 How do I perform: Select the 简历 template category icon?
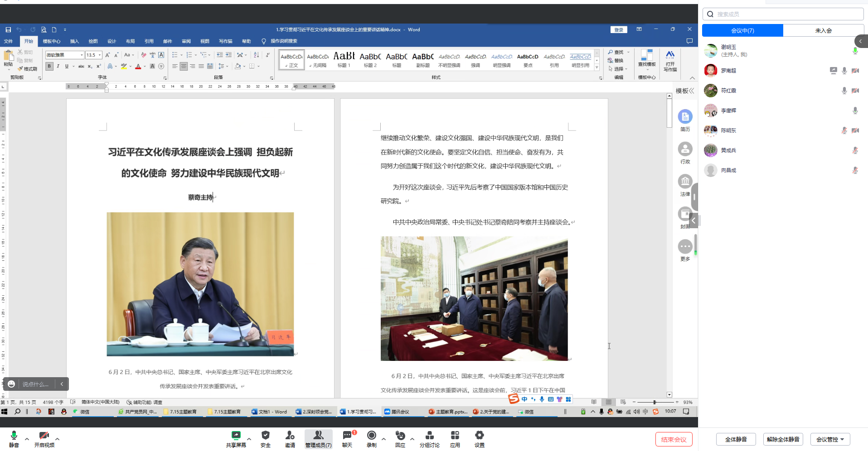[x=685, y=117]
